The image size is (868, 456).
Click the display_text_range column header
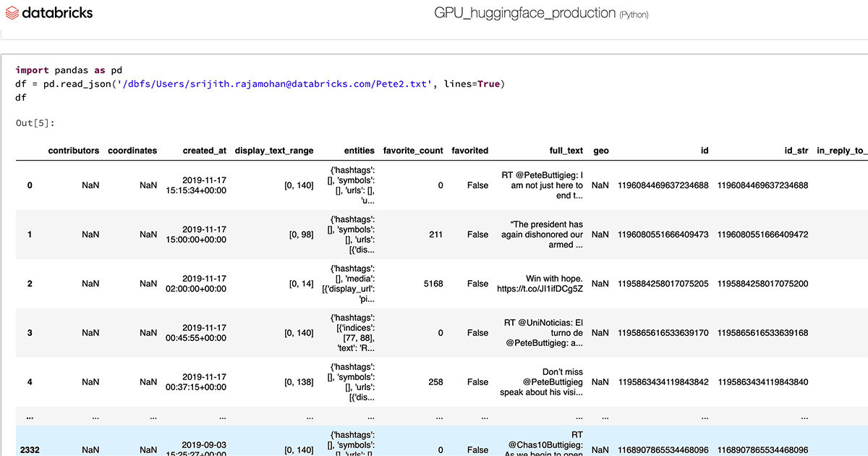[274, 151]
